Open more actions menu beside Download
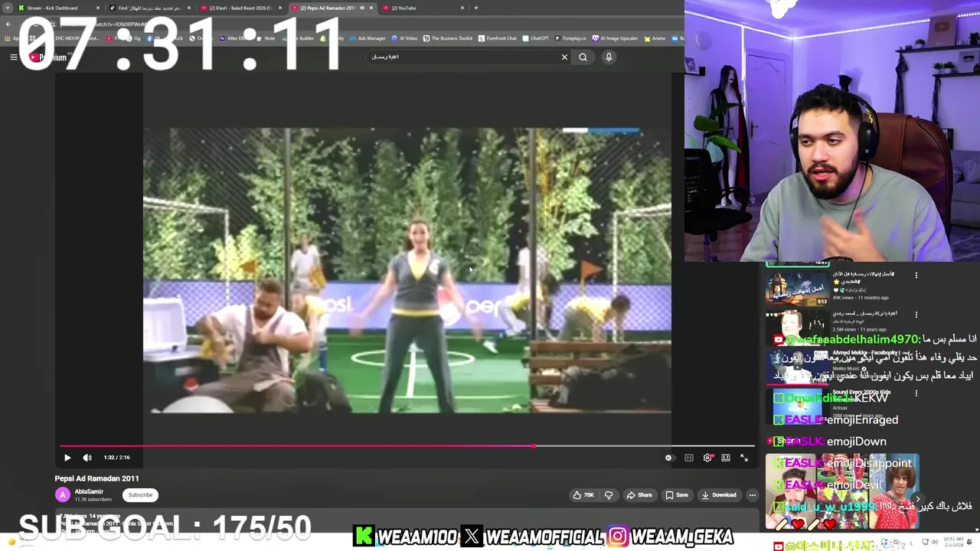 coord(753,495)
